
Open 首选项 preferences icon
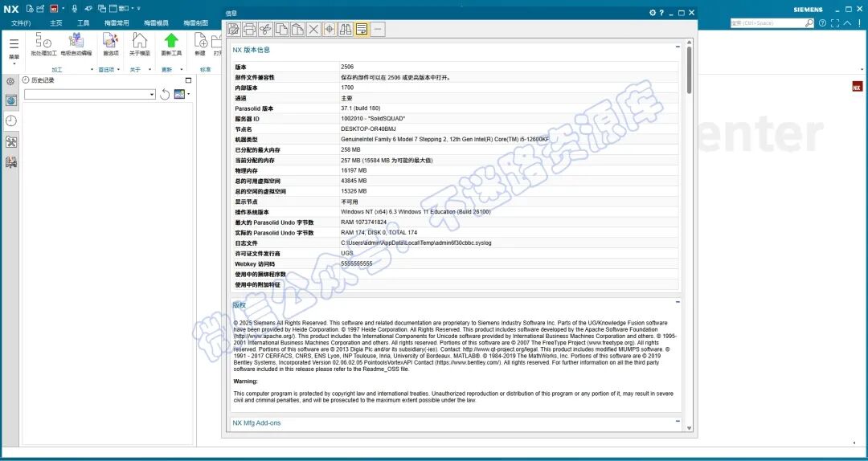(111, 43)
